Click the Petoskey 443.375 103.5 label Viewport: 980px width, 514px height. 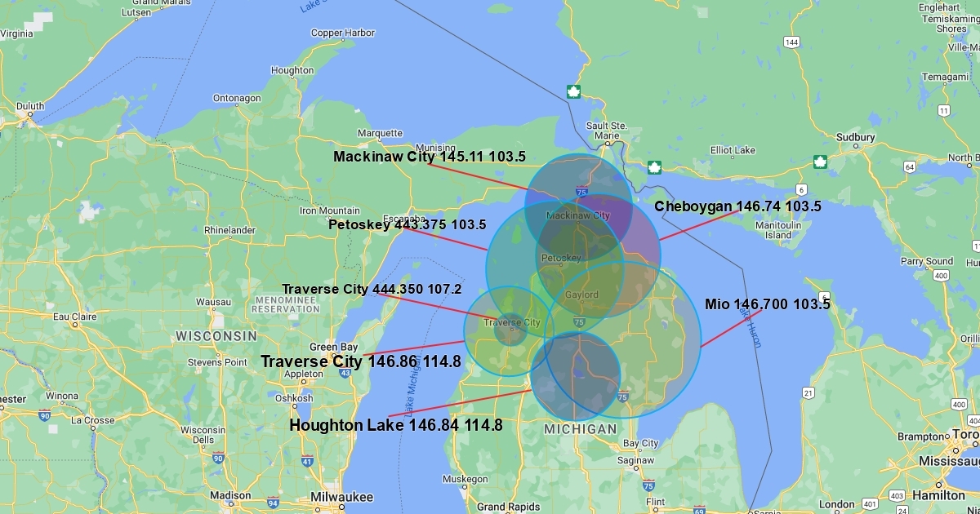coord(408,224)
